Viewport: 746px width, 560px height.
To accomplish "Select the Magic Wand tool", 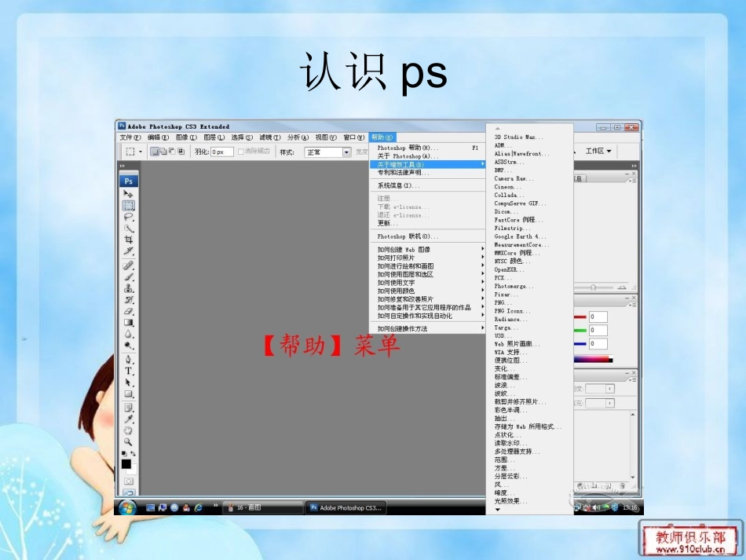I will [x=129, y=229].
